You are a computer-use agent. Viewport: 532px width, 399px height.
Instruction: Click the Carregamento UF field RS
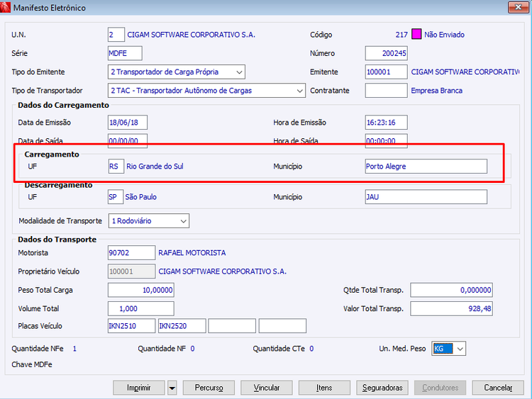pyautogui.click(x=116, y=167)
